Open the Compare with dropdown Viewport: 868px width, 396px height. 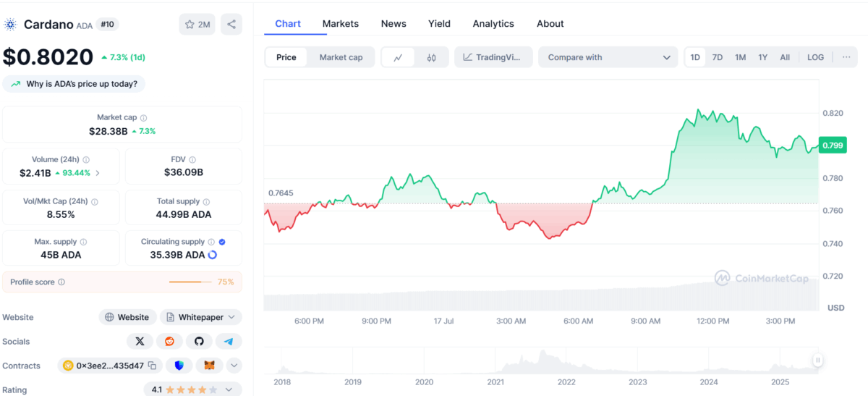coord(608,57)
